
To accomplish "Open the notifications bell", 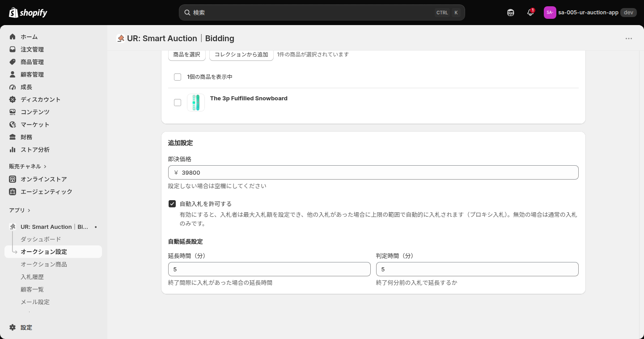I will tap(530, 13).
